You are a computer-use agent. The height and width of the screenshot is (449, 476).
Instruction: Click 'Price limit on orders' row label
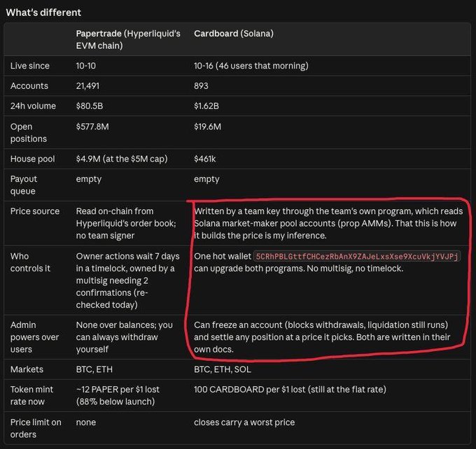click(36, 428)
